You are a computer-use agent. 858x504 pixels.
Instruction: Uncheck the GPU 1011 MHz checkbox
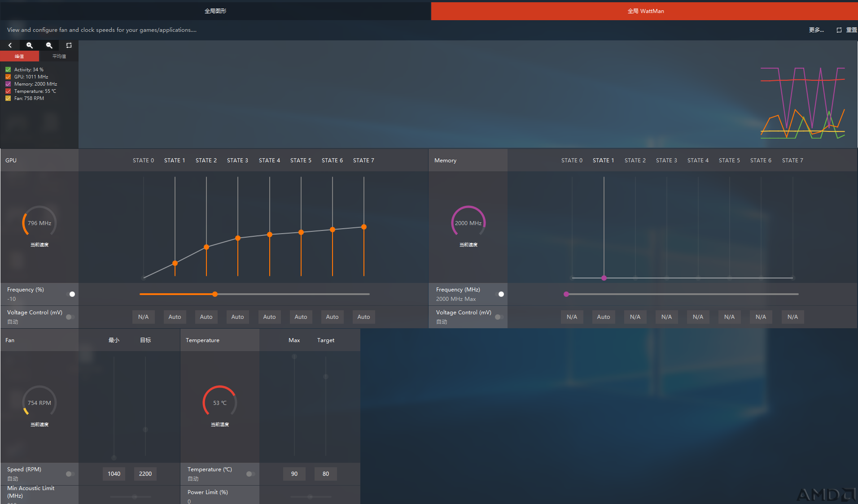point(8,77)
